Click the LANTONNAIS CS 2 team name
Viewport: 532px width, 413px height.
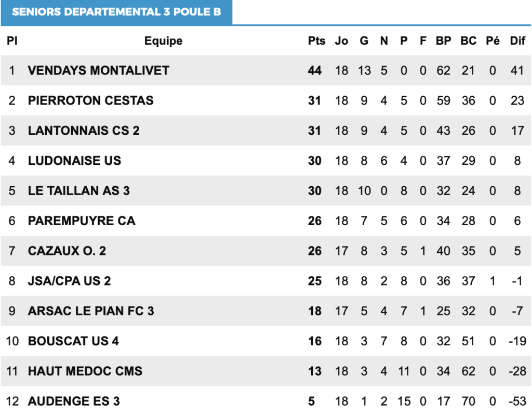[x=84, y=131]
